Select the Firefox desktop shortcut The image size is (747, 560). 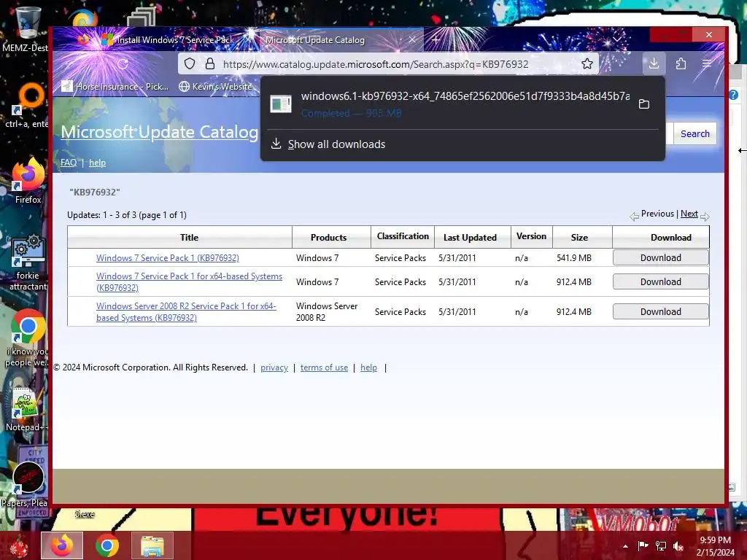[x=28, y=181]
